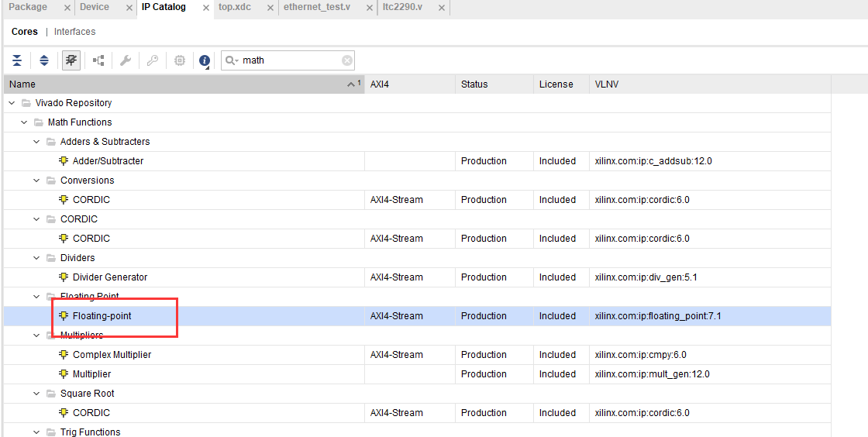Select the Multiplier IP core
The width and height of the screenshot is (868, 437).
(x=92, y=374)
